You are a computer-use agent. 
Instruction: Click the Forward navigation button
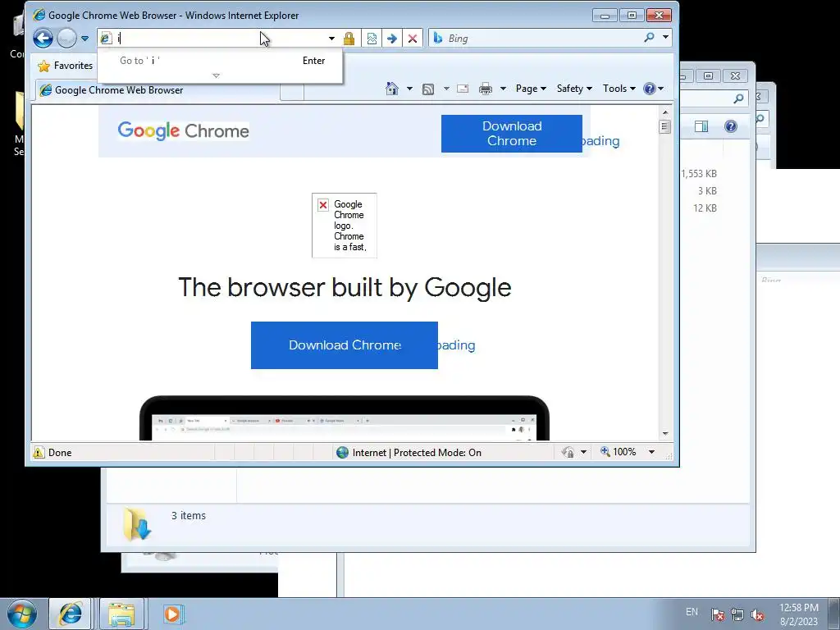67,38
